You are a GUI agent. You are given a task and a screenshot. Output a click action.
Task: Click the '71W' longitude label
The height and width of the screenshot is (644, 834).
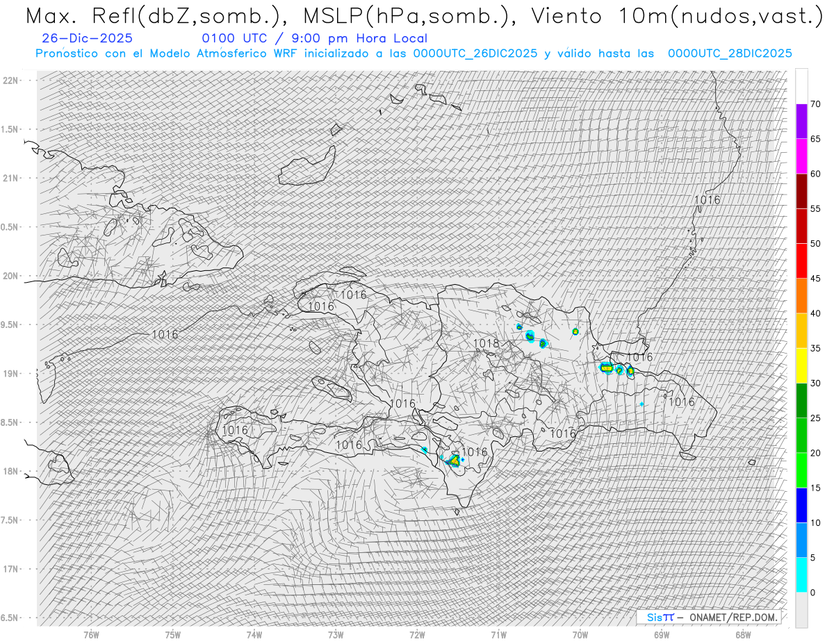pos(498,635)
